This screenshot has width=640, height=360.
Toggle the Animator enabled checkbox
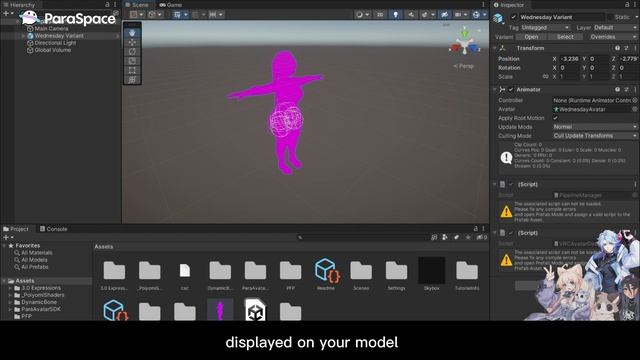[511, 89]
